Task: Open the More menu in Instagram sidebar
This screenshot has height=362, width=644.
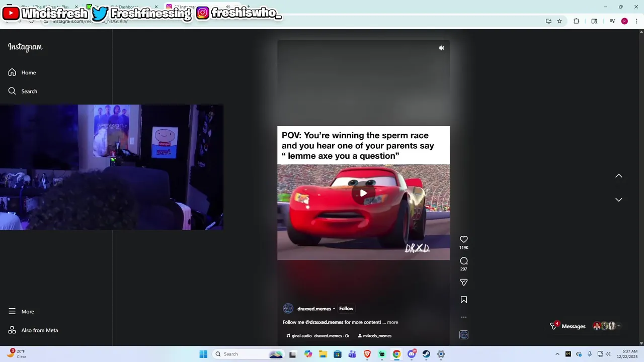Action: (21, 311)
